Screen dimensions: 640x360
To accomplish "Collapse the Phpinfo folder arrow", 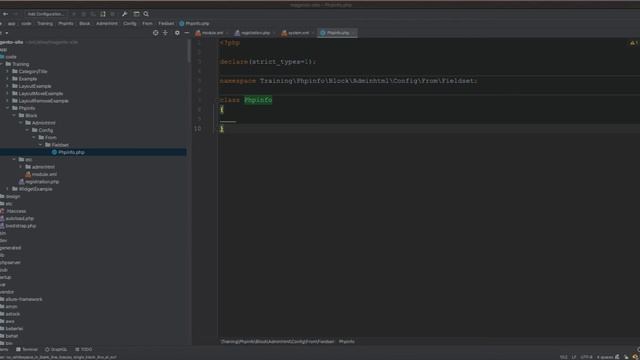I will (7, 108).
